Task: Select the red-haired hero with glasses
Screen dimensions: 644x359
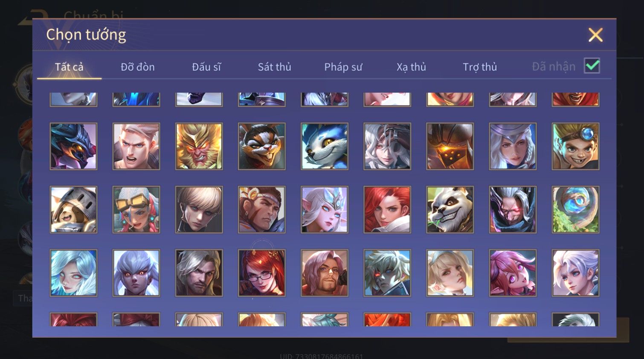Action: (x=261, y=273)
